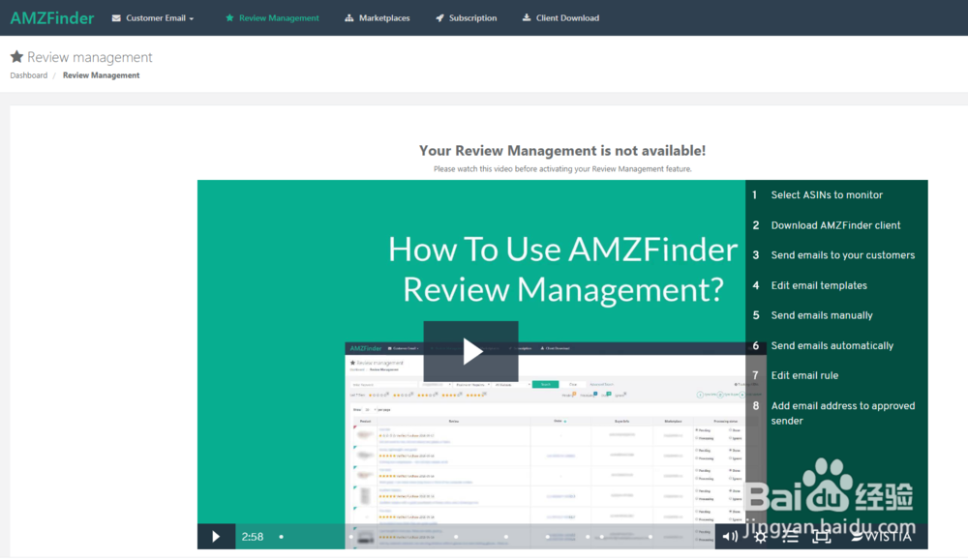Click the envelope icon beside Customer Email
The width and height of the screenshot is (968, 560).
(116, 17)
